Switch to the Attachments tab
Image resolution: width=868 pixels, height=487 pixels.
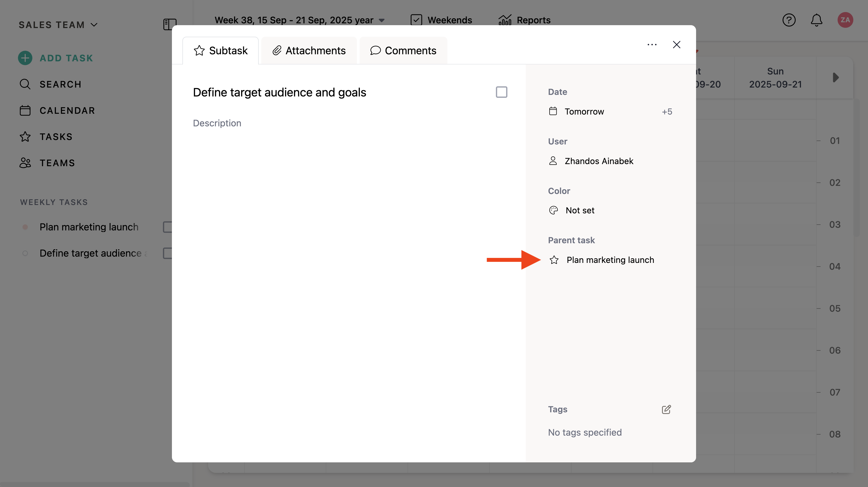[x=309, y=51]
